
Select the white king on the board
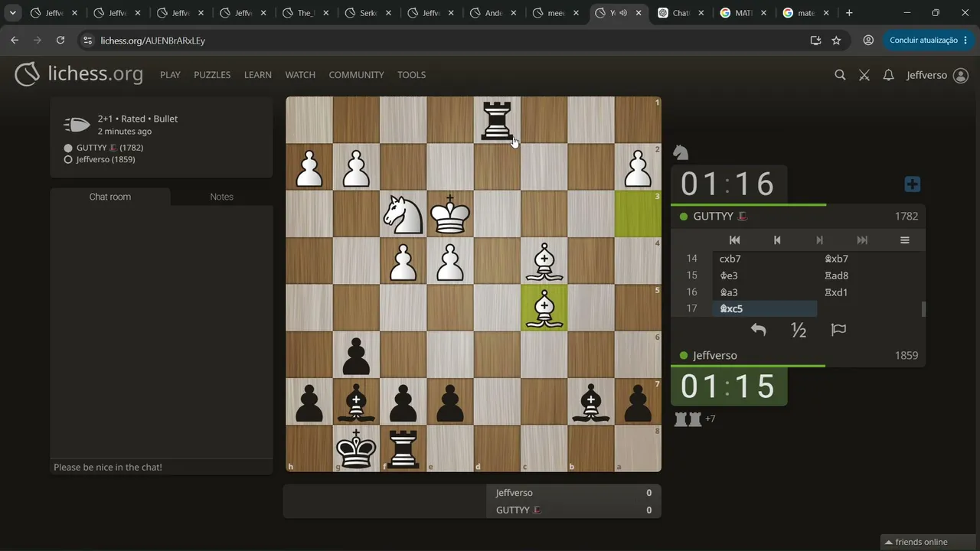tap(450, 214)
